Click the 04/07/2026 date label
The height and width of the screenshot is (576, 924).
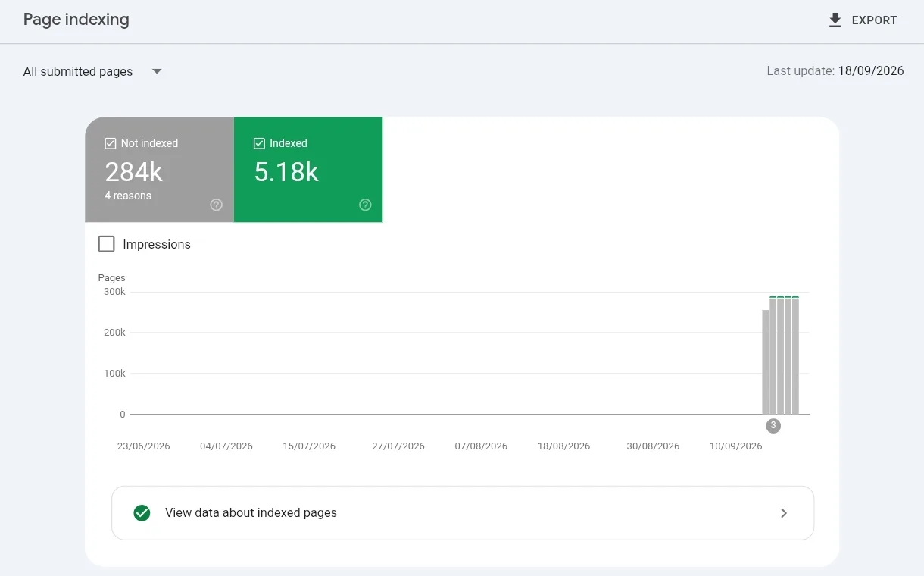pyautogui.click(x=226, y=446)
